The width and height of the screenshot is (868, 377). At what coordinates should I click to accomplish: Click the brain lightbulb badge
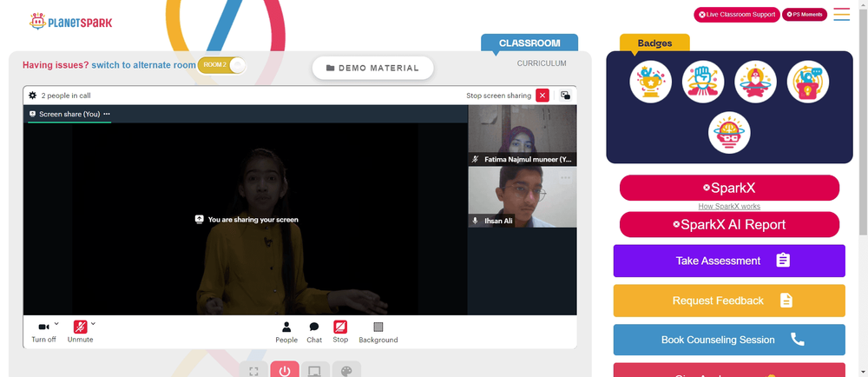click(x=729, y=133)
